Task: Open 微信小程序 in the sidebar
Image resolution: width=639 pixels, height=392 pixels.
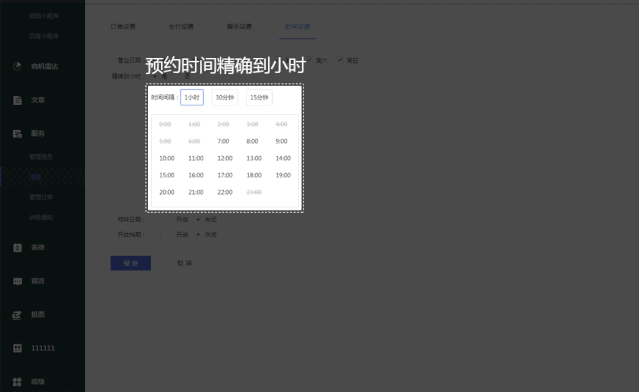Action: coord(44,16)
